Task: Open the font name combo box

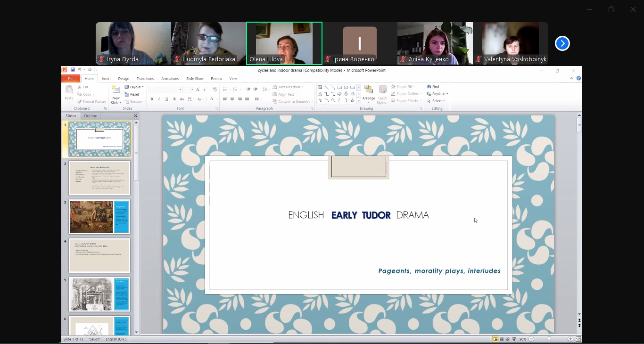Action: 165,90
